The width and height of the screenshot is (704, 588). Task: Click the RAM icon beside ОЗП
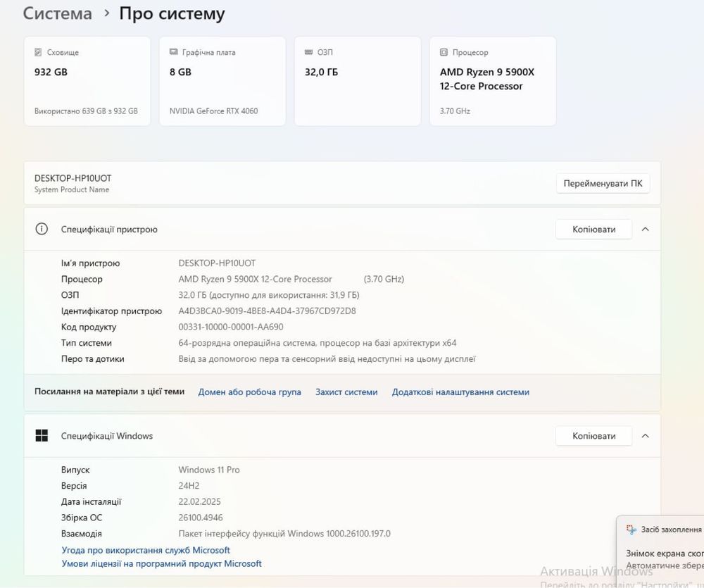click(x=308, y=52)
